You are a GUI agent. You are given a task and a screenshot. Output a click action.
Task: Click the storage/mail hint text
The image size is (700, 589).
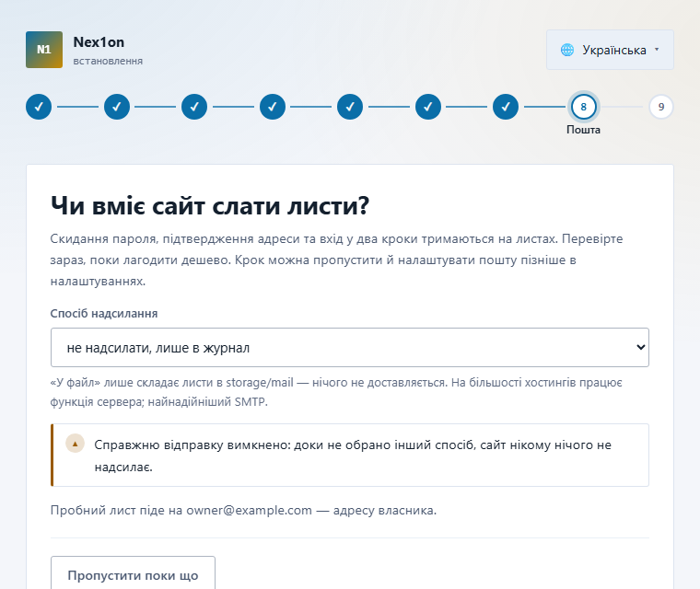(x=336, y=392)
